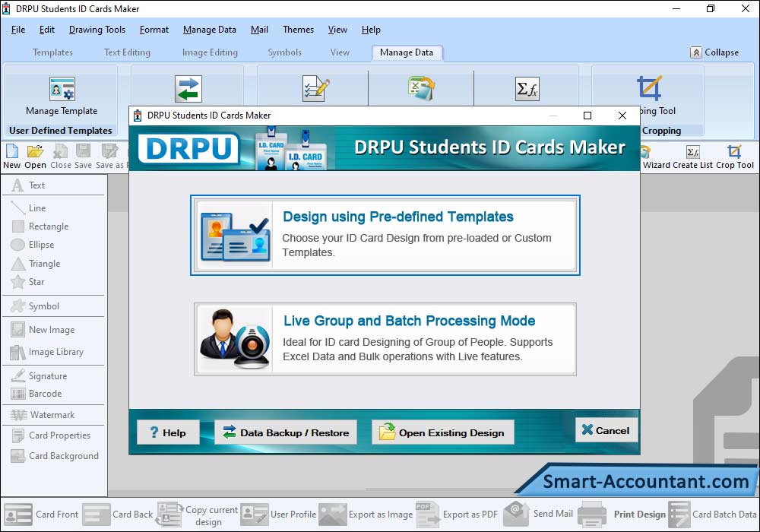
Task: Click Data Backup / Restore button
Action: point(286,432)
